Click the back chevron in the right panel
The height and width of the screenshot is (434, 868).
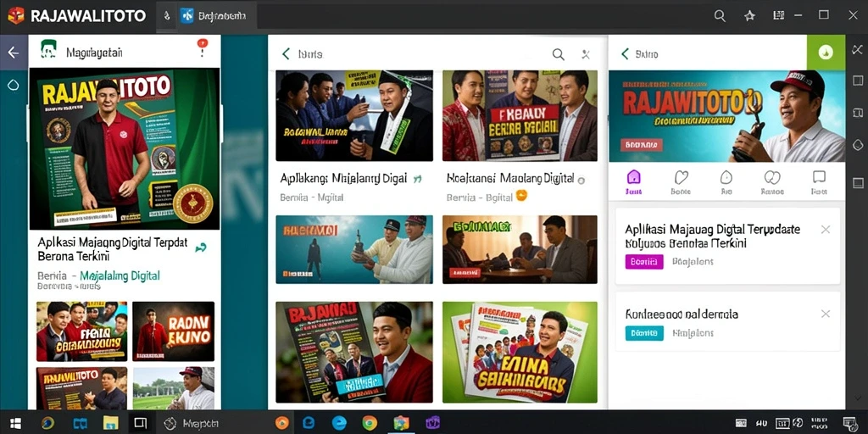tap(625, 53)
